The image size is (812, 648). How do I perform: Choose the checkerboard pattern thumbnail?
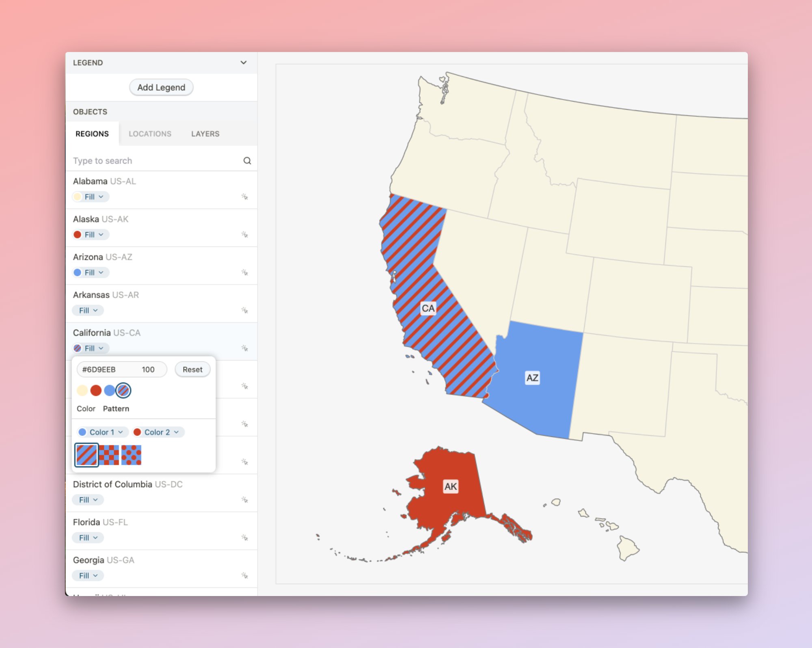click(109, 455)
